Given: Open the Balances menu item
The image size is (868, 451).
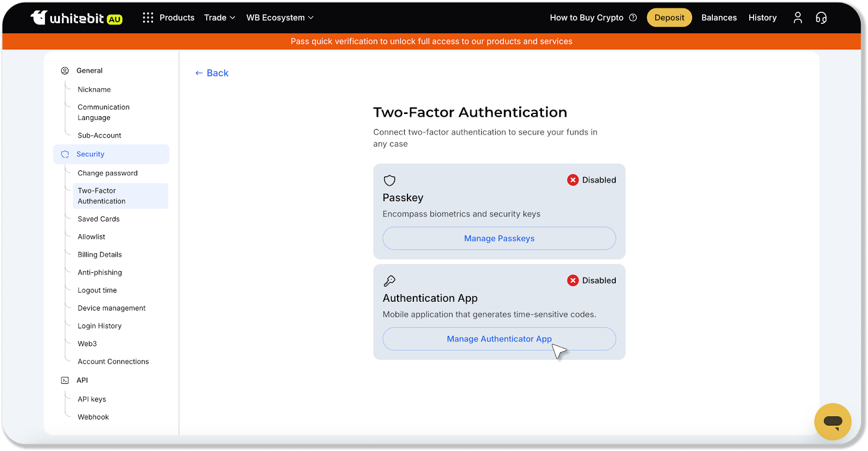Looking at the screenshot, I should 719,18.
